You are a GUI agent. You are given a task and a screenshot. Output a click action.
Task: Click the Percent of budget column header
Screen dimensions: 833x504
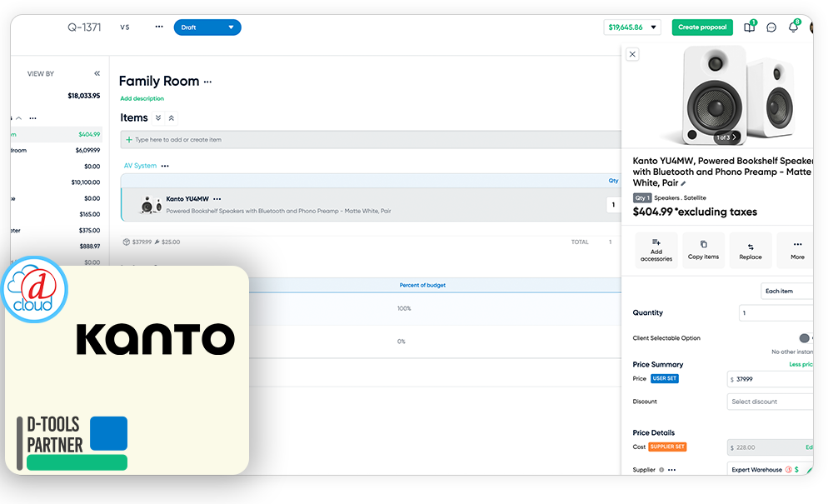coord(422,285)
